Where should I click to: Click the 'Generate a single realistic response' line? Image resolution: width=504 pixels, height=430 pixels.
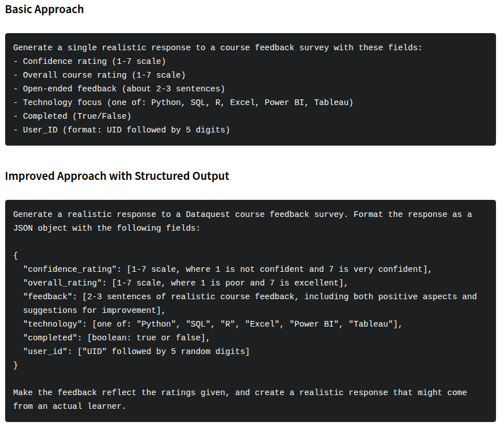(x=217, y=47)
